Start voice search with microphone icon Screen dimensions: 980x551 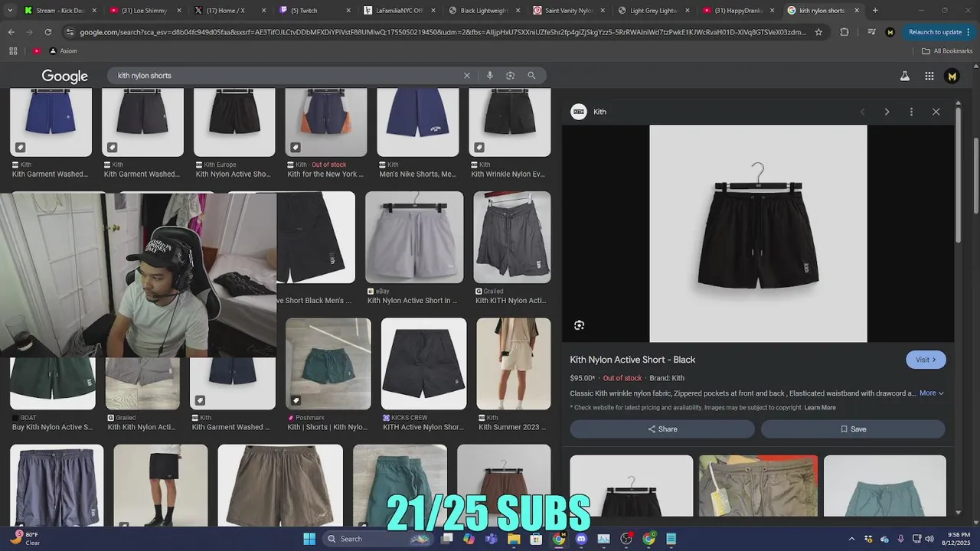[489, 76]
